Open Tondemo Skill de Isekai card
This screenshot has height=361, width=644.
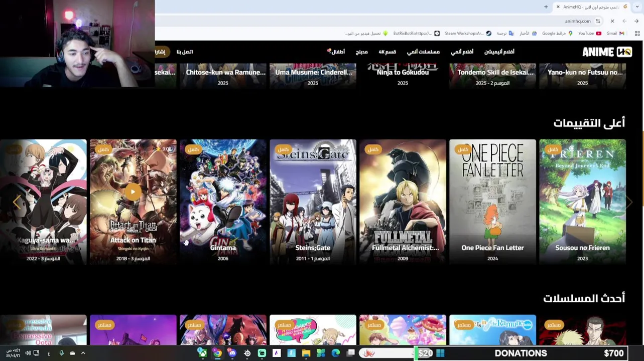coord(492,76)
